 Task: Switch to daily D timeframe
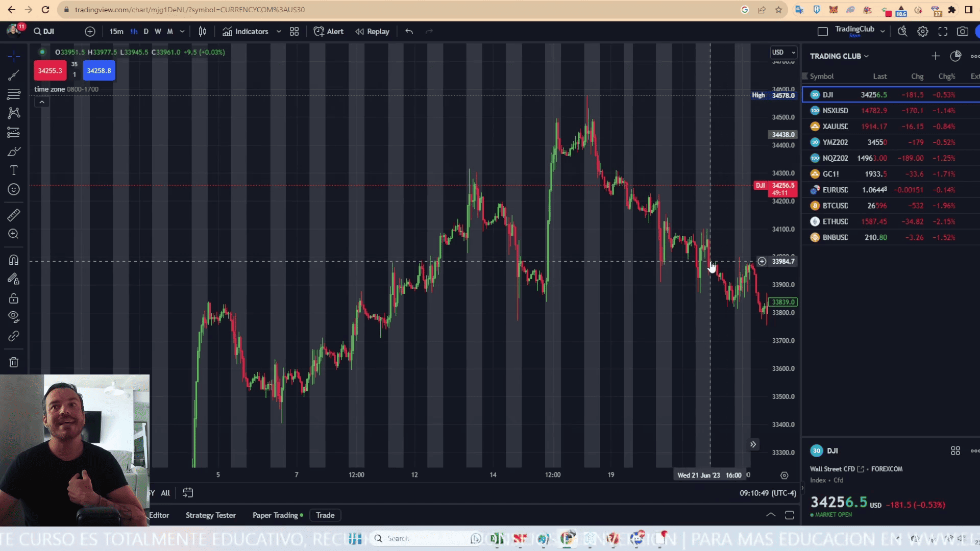coord(146,32)
